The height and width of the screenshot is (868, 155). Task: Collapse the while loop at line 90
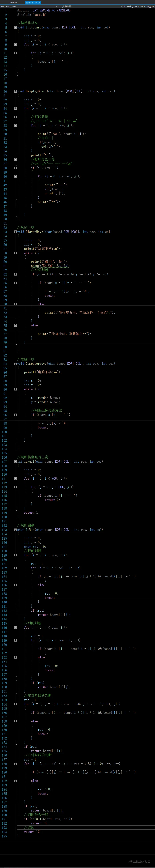15,389
